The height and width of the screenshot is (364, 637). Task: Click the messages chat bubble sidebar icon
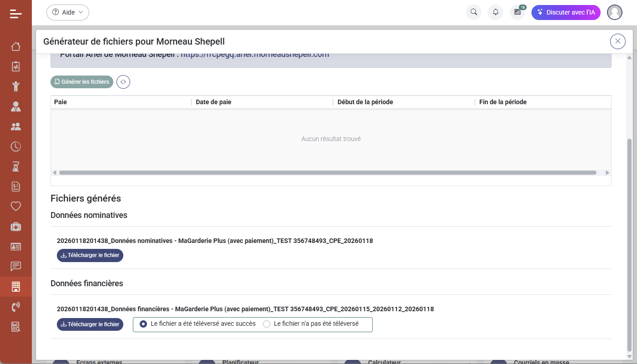coord(15,266)
